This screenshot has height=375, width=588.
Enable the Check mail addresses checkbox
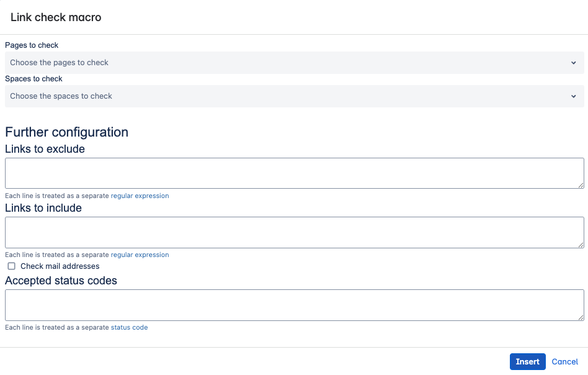[x=11, y=266]
